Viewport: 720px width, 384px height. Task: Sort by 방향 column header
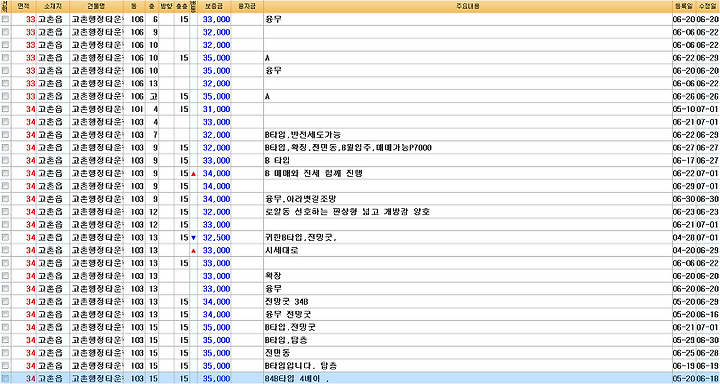click(x=166, y=6)
